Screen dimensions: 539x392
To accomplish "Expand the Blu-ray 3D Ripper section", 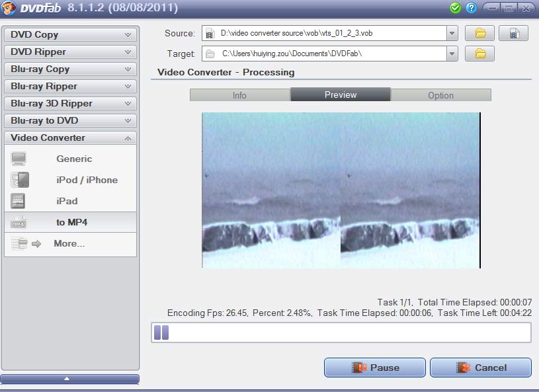I will pyautogui.click(x=71, y=103).
